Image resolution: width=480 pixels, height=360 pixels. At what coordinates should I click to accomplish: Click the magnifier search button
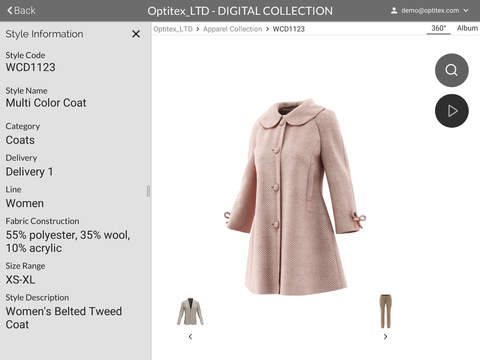click(452, 70)
